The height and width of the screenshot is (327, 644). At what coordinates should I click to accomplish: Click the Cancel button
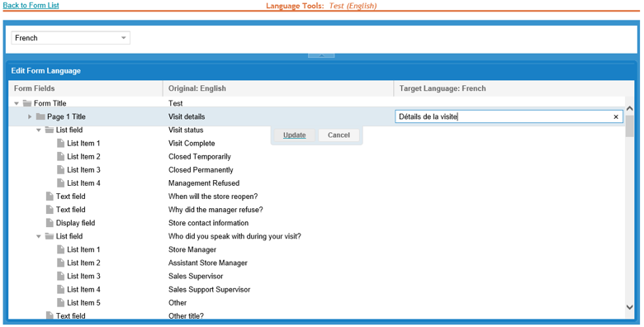coord(339,135)
